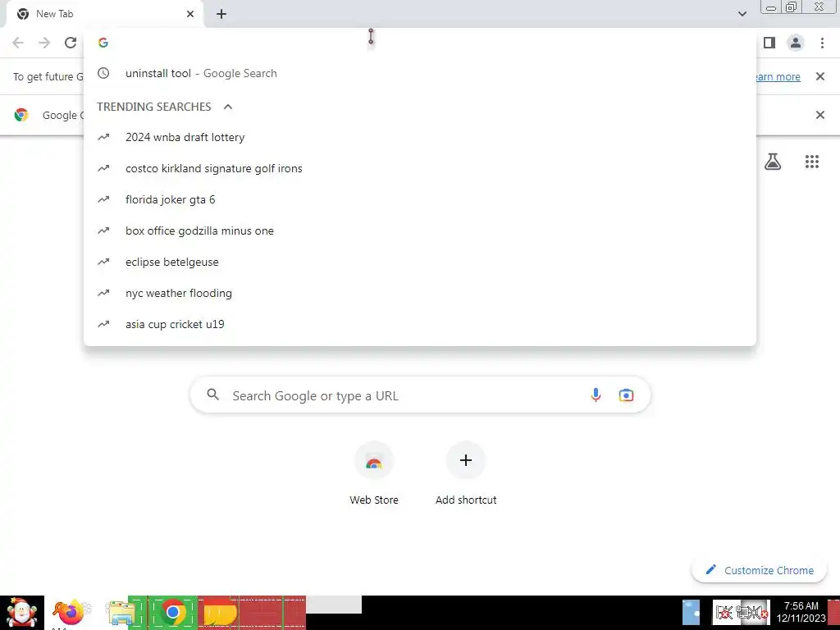Open the Chrome three-dot menu

[x=822, y=43]
